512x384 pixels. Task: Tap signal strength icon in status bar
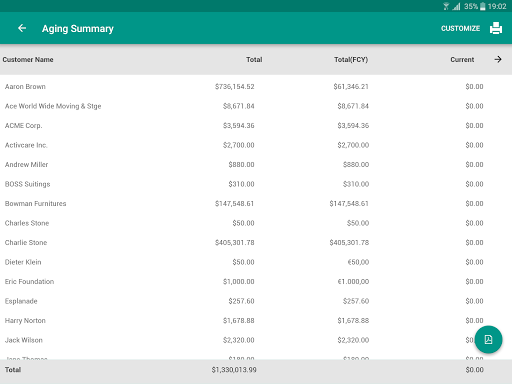pos(456,6)
